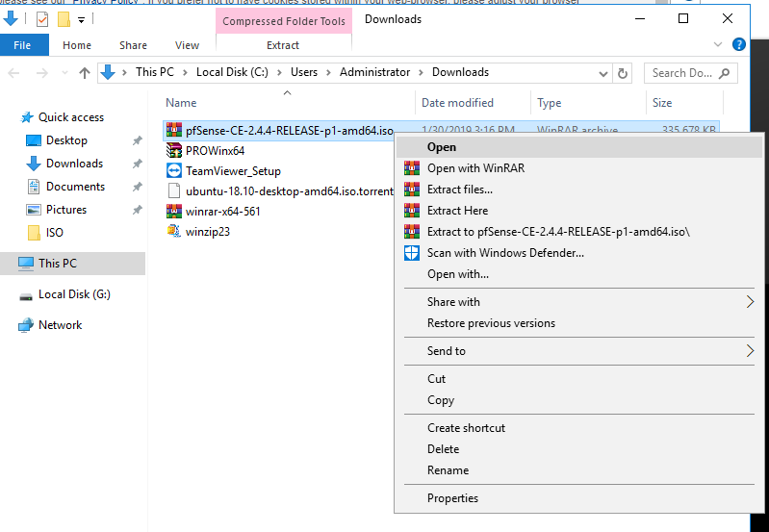769x532 pixels.
Task: Expand the address bar history dropdown
Action: [x=603, y=73]
